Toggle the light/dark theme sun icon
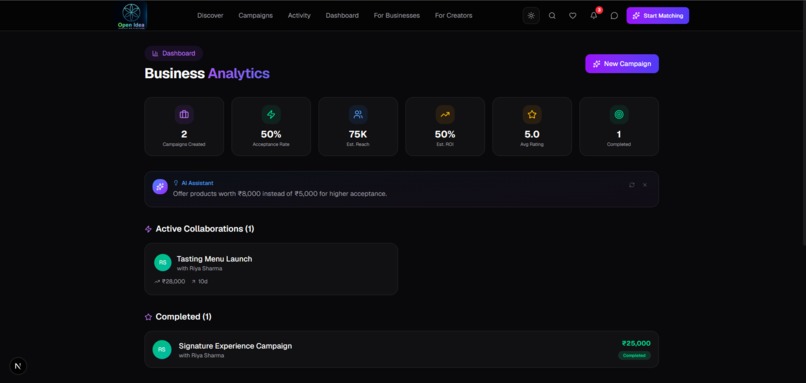Viewport: 806px width, 383px height. point(531,15)
